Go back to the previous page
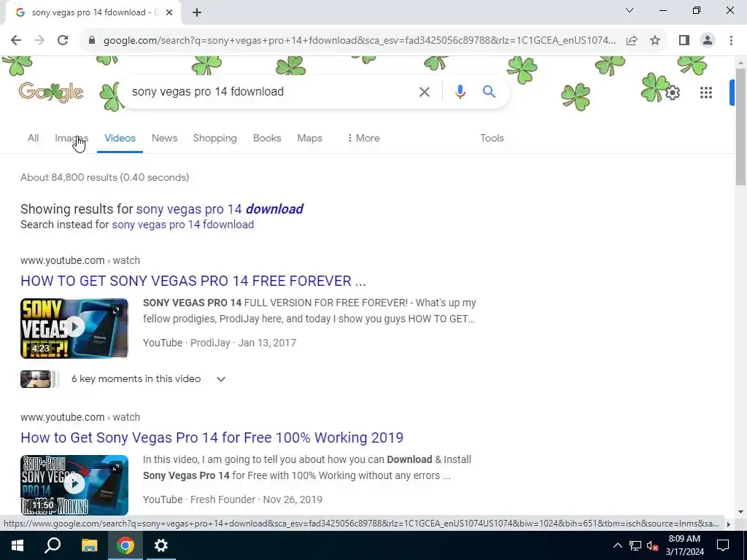747x560 pixels. click(x=16, y=41)
